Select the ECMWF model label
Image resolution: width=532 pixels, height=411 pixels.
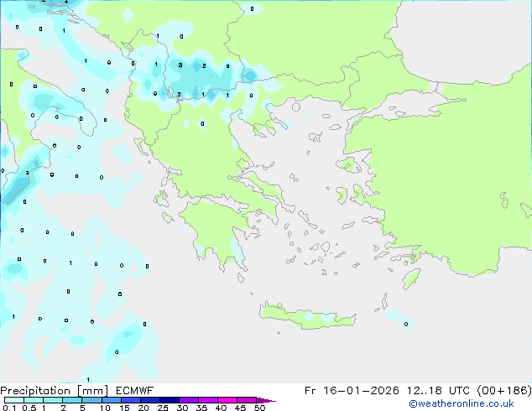click(x=135, y=391)
